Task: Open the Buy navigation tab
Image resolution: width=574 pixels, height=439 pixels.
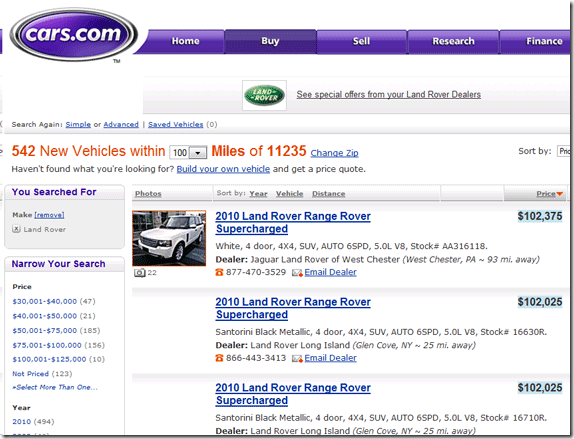Action: click(270, 41)
